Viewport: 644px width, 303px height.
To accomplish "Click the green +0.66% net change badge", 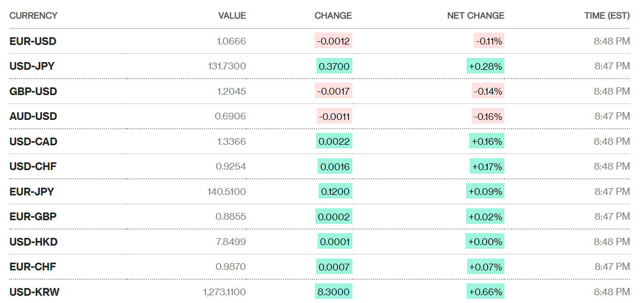I will tap(485, 292).
